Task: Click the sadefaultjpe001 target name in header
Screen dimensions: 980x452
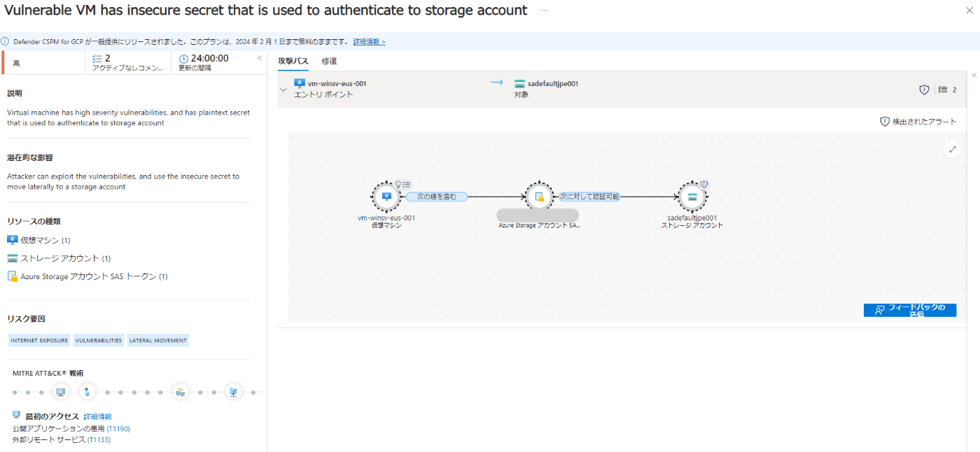Action: 553,83
